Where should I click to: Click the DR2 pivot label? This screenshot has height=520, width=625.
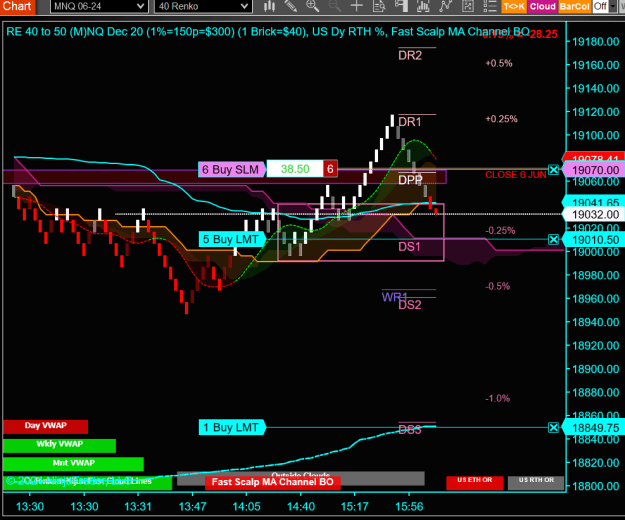(x=410, y=55)
